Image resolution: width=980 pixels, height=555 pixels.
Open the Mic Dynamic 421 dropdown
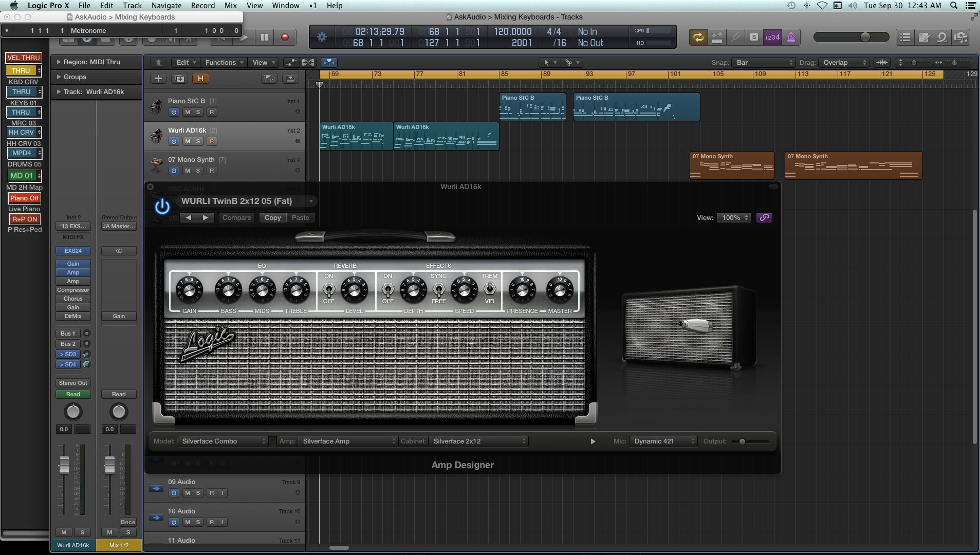[663, 441]
